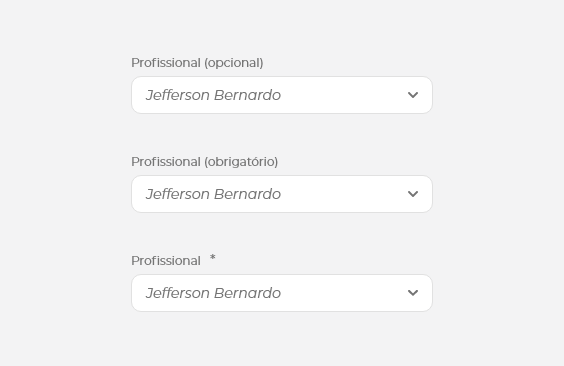Select Jefferson Bernardo text in the bottom field
The width and height of the screenshot is (564, 366).
click(213, 293)
